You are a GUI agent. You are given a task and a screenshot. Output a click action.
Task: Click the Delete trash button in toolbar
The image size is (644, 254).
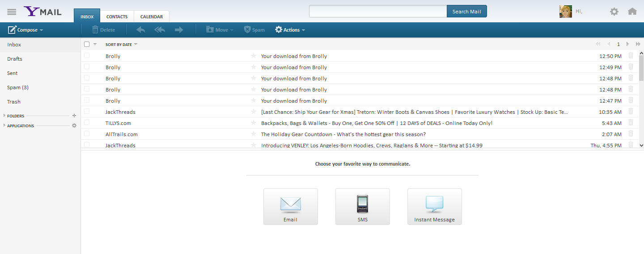coord(103,30)
